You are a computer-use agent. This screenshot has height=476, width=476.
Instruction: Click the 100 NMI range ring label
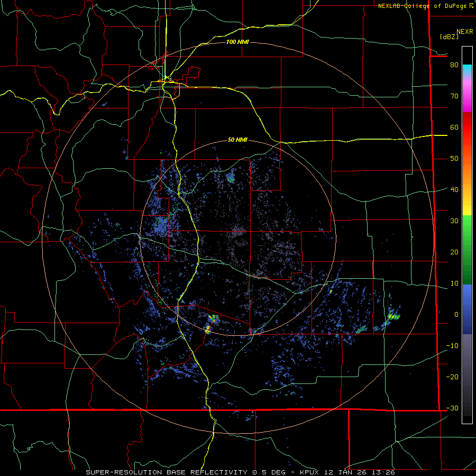pyautogui.click(x=237, y=42)
